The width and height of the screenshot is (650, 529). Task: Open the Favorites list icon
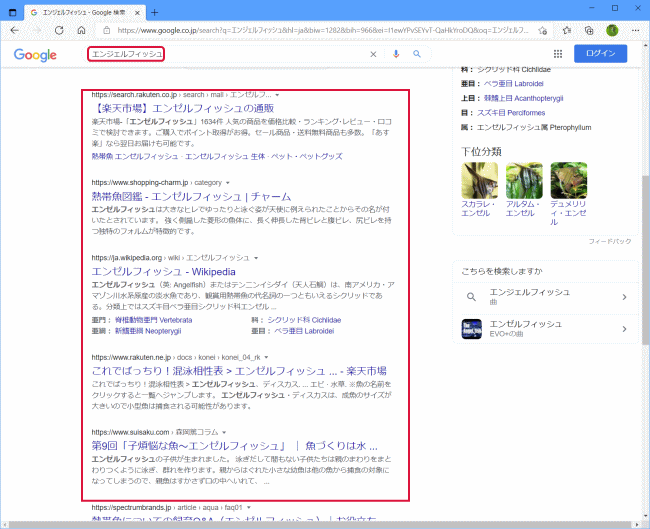[x=567, y=30]
